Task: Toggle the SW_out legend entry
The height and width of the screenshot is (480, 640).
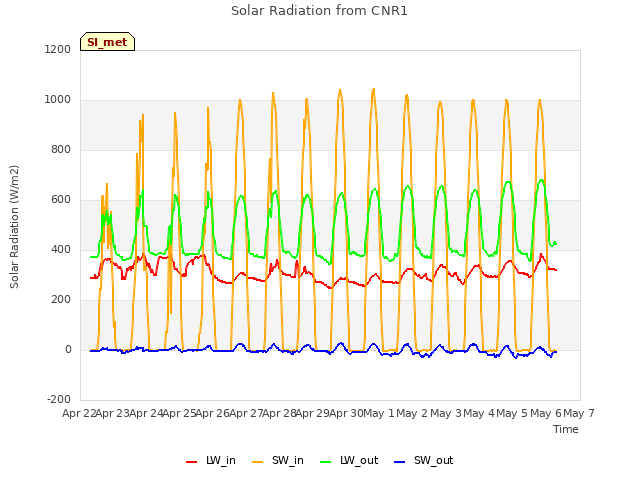Action: 424,461
